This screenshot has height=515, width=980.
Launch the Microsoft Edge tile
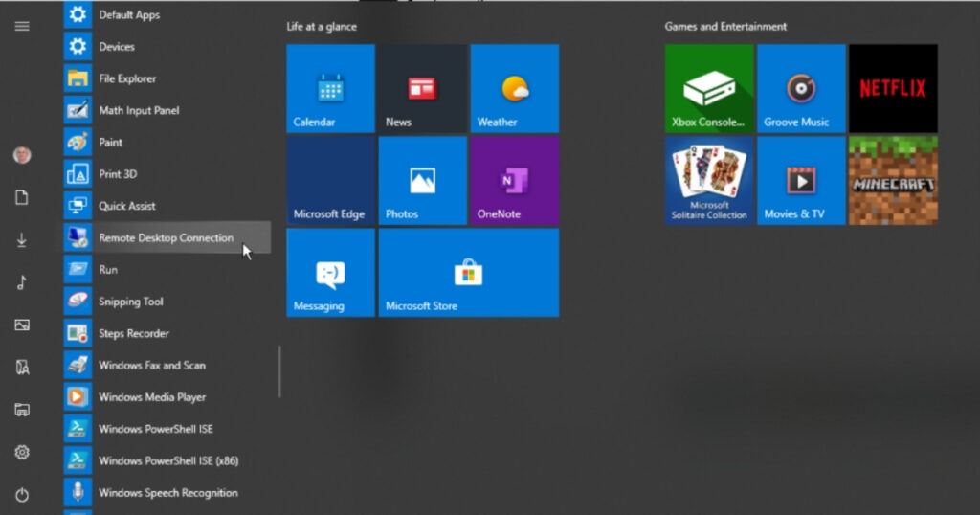click(x=330, y=180)
